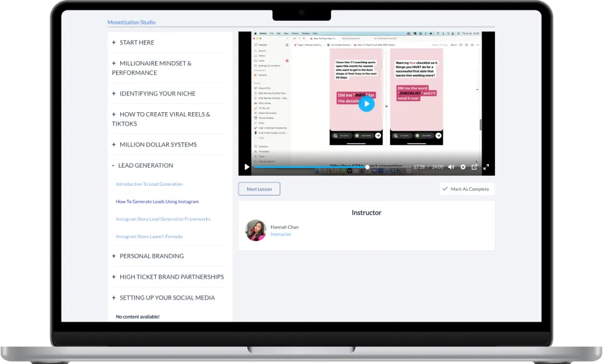The height and width of the screenshot is (364, 603).
Task: Click the 'DM me INFO' story thumbnail in video
Action: 356,96
